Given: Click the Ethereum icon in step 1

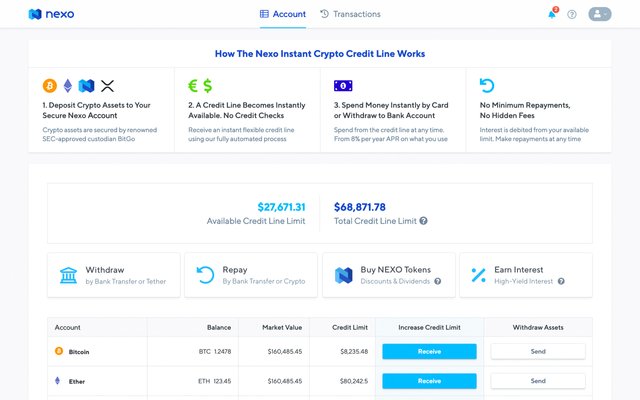Looking at the screenshot, I should pyautogui.click(x=68, y=86).
